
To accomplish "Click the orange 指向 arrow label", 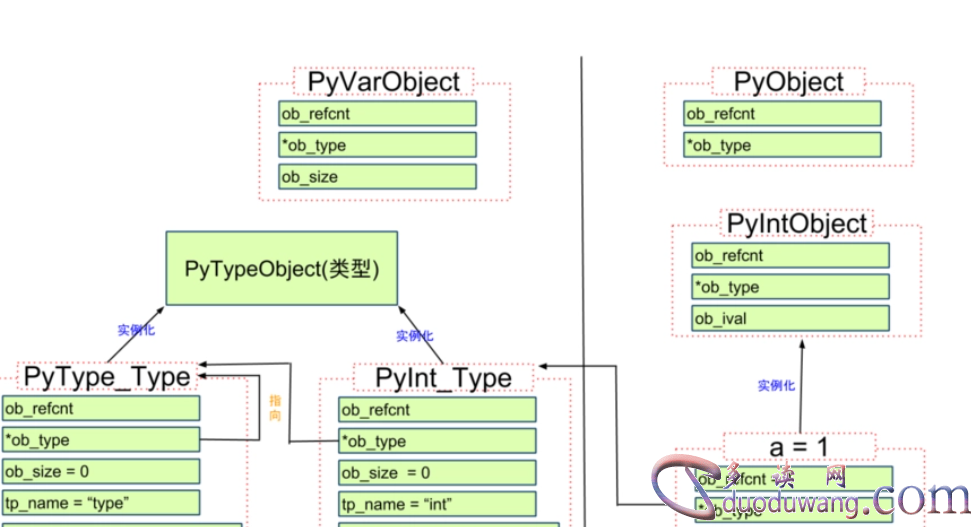I will pyautogui.click(x=275, y=406).
